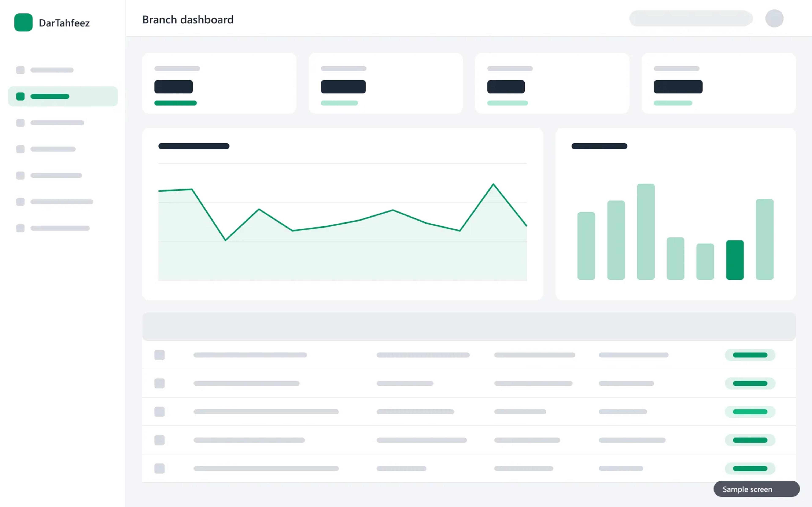This screenshot has width=812, height=507.
Task: Select the sixth sidebar navigation icon
Action: (20, 202)
